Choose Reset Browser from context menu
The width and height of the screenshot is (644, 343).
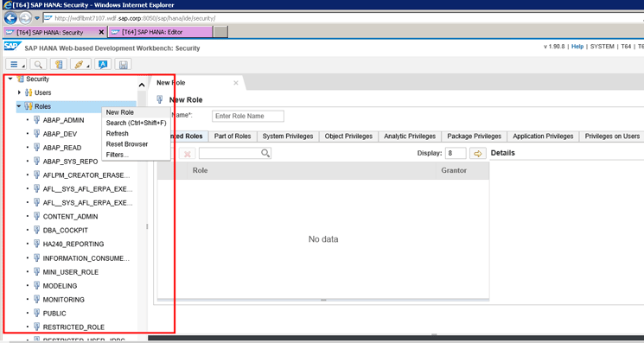[x=127, y=144]
